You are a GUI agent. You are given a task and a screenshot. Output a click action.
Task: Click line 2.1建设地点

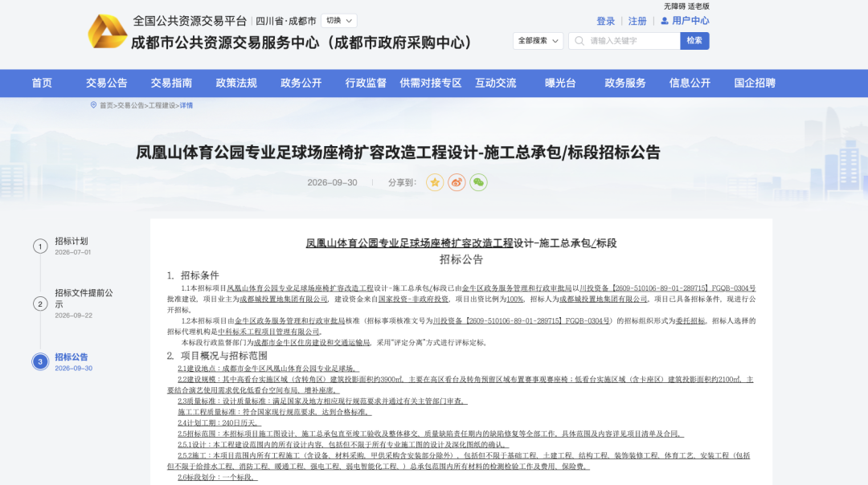[x=268, y=369]
